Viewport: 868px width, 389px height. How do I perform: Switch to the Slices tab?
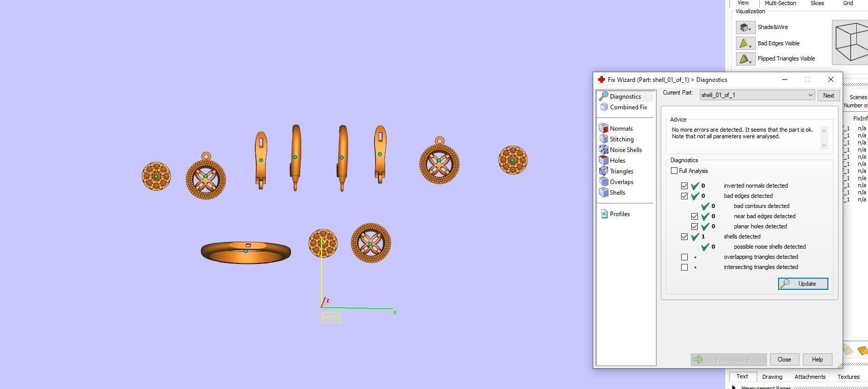coord(817,3)
